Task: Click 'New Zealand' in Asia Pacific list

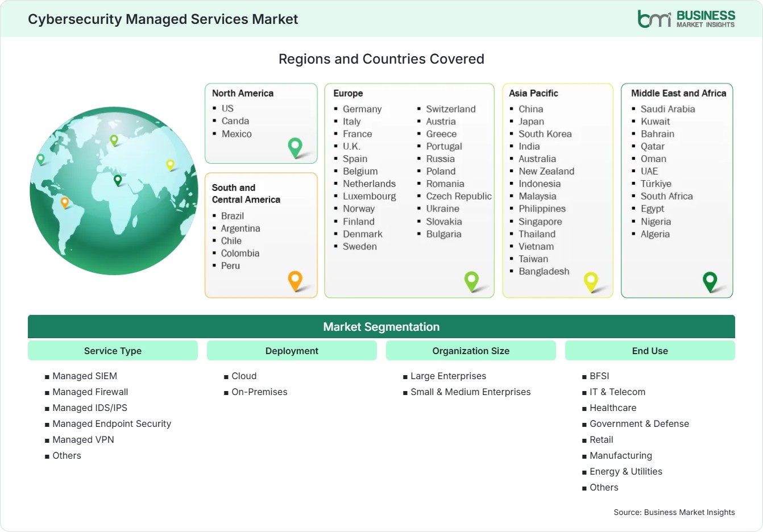Action: point(546,171)
